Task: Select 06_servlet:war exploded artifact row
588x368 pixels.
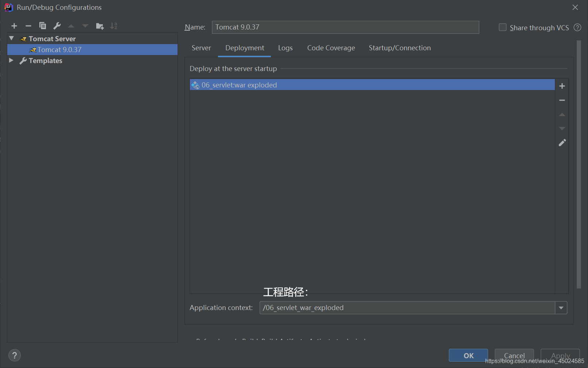Action: 372,85
